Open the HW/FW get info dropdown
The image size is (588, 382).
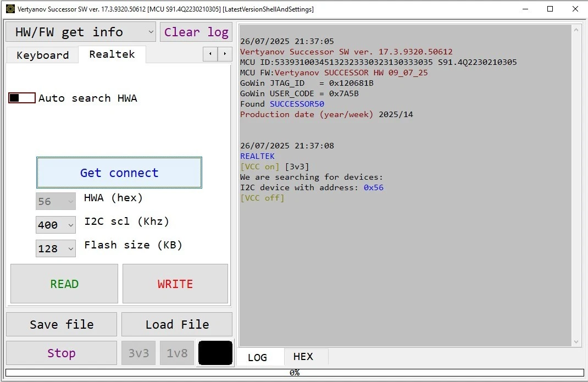pyautogui.click(x=81, y=32)
